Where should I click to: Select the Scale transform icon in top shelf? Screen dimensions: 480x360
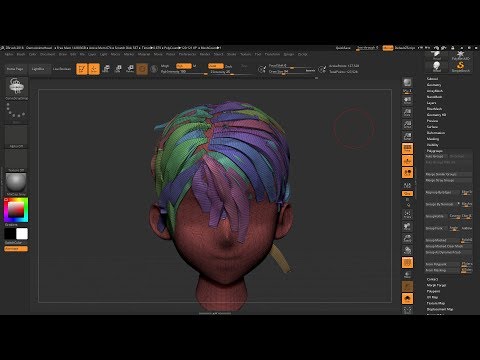tap(118, 69)
